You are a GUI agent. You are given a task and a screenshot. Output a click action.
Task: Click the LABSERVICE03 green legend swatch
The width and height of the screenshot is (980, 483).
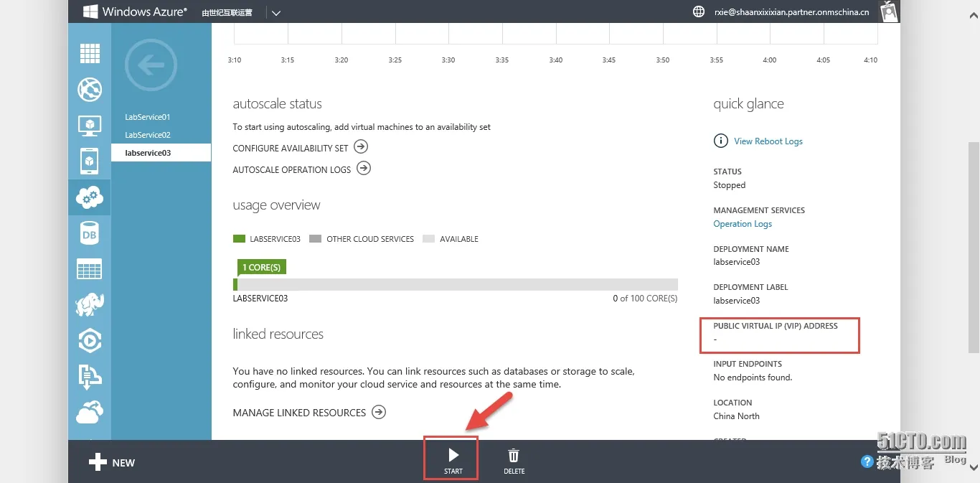(240, 239)
